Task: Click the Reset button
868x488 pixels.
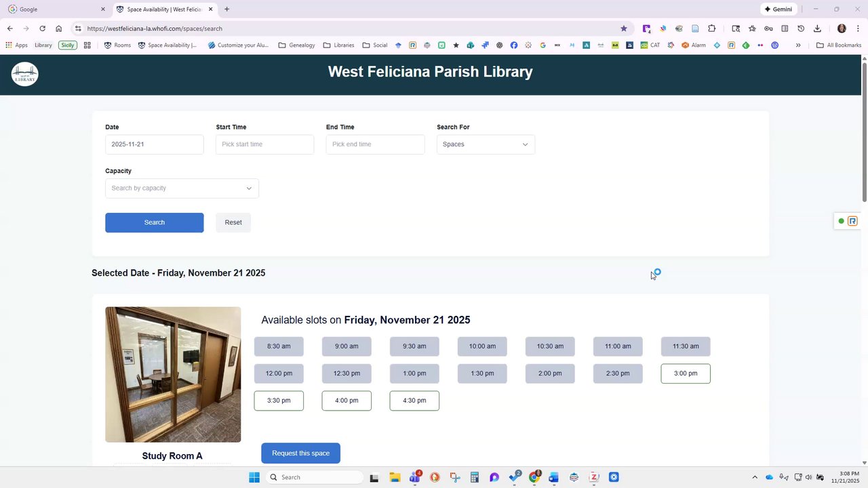Action: click(233, 222)
